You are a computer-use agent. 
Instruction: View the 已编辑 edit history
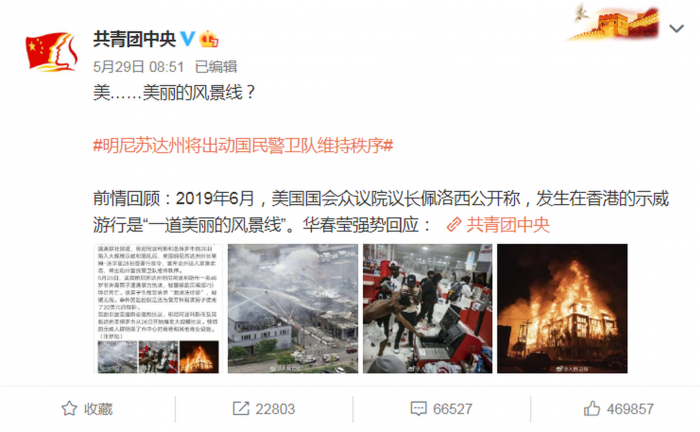pyautogui.click(x=216, y=67)
